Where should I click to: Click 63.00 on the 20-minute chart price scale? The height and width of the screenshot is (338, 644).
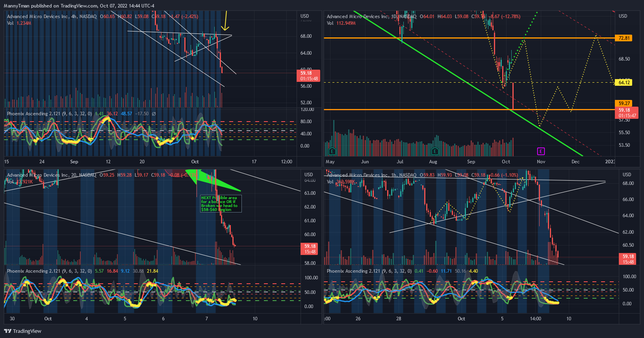(310, 193)
